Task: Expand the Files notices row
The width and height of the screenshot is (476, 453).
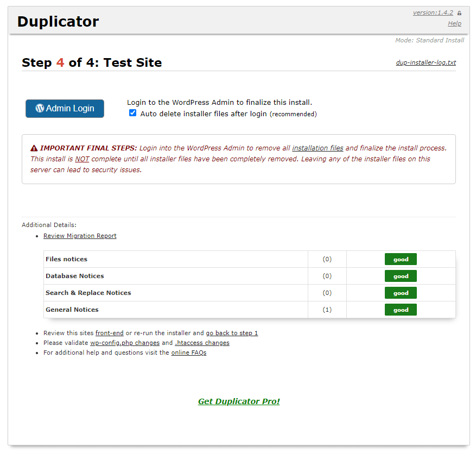Action: point(66,259)
